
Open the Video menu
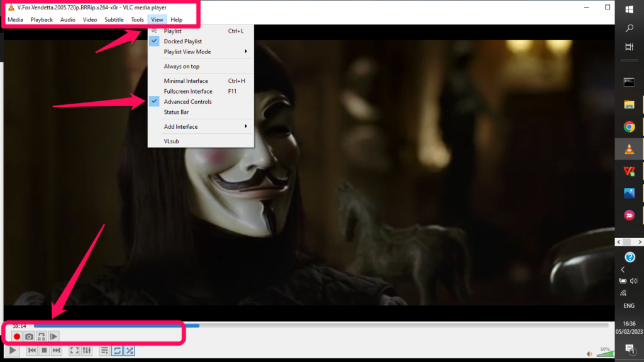89,19
